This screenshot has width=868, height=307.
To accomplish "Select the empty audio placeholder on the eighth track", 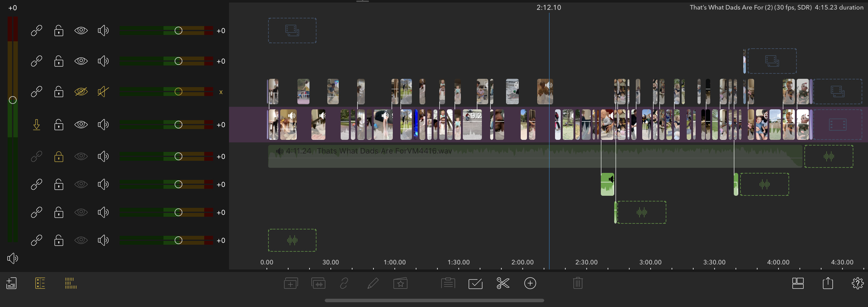I will click(292, 240).
